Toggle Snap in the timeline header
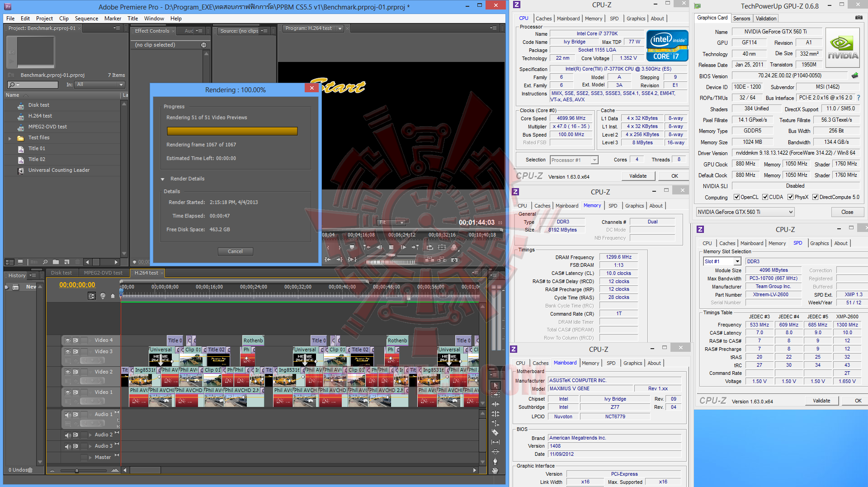Screen dimensions: 868x487 coord(92,296)
